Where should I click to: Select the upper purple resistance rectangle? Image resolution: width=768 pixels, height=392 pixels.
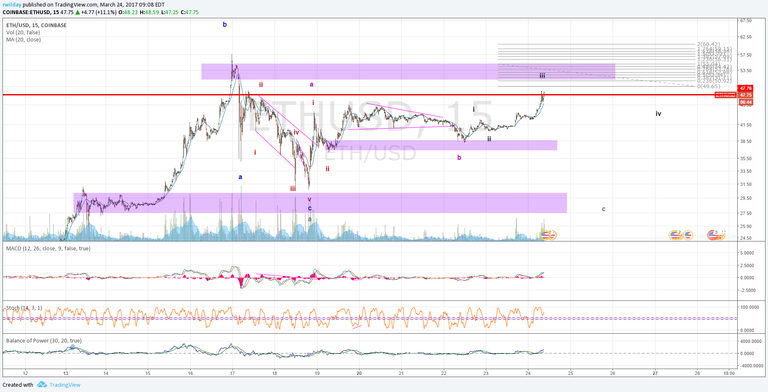click(408, 72)
